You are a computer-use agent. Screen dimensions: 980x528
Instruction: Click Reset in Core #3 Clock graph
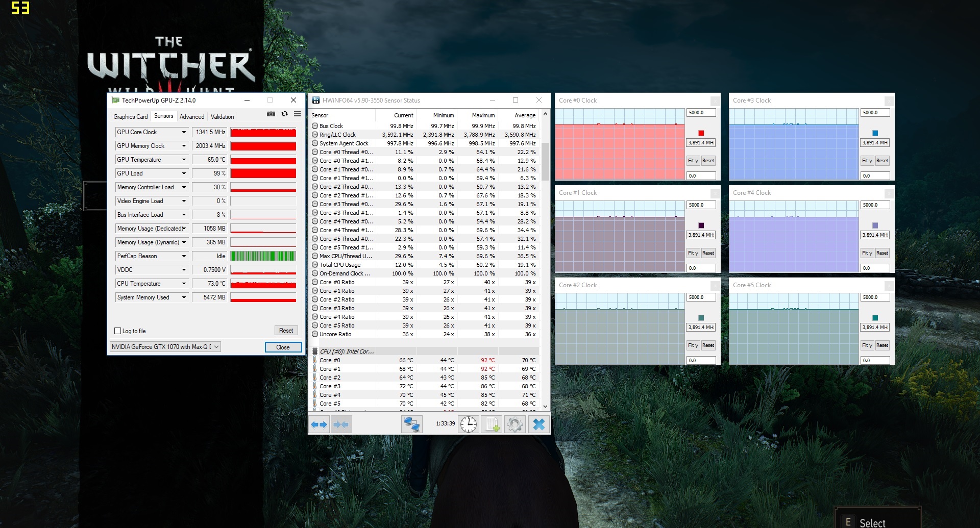(x=882, y=161)
